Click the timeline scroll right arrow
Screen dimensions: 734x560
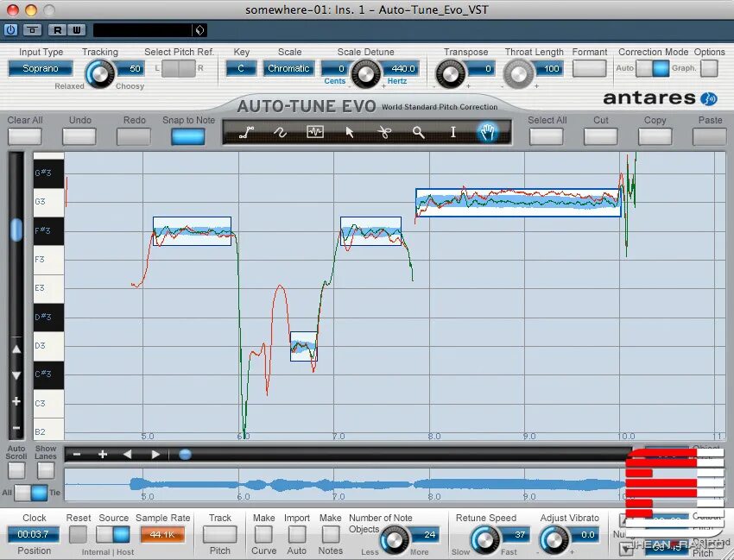[x=155, y=454]
